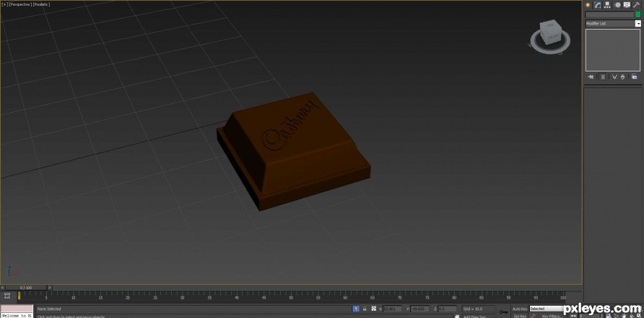Toggle Show End Result icon

pyautogui.click(x=603, y=77)
